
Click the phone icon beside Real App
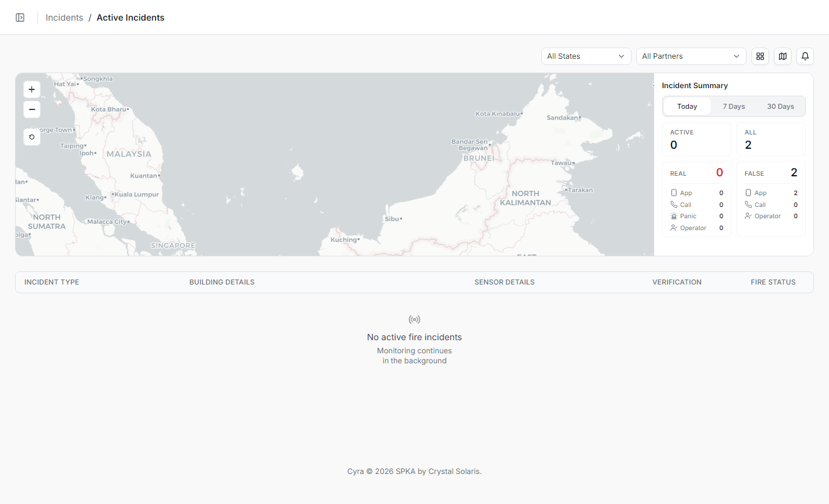coord(673,193)
